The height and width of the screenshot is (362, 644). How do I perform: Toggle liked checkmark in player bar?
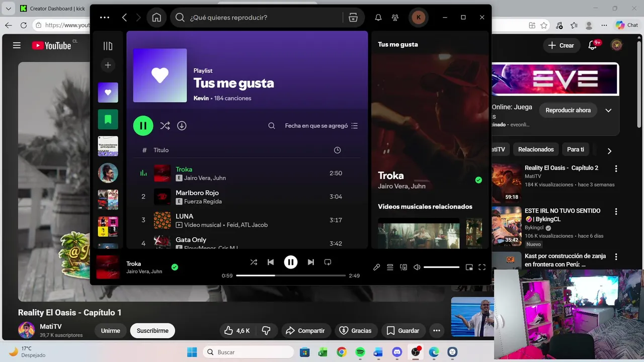coord(175,267)
